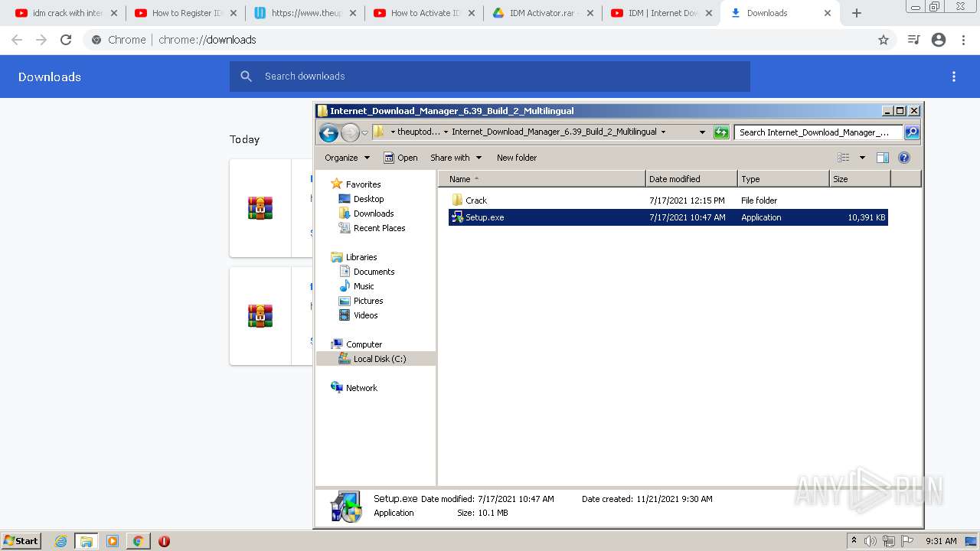The width and height of the screenshot is (980, 551).
Task: Open the Share with dropdown
Action: pos(456,158)
